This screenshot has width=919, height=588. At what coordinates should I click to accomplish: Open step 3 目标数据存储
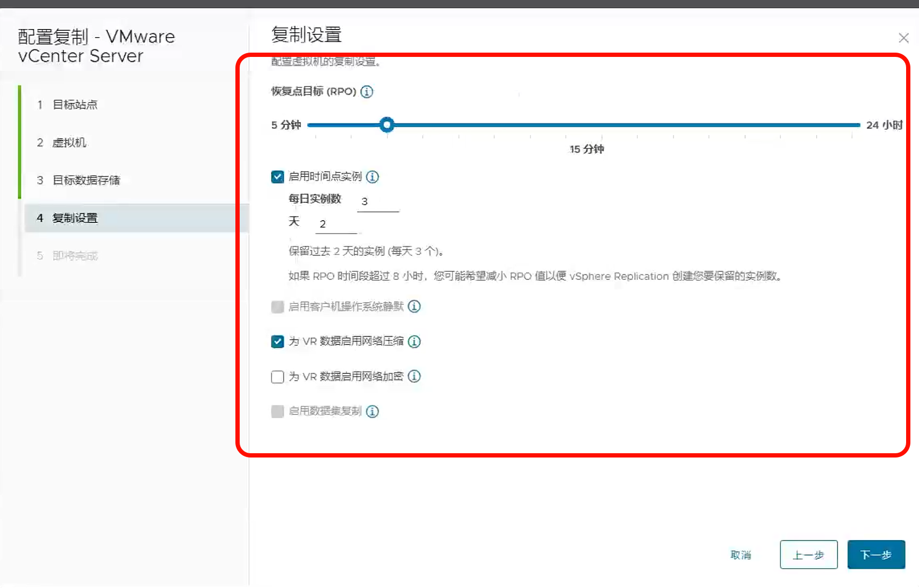86,180
